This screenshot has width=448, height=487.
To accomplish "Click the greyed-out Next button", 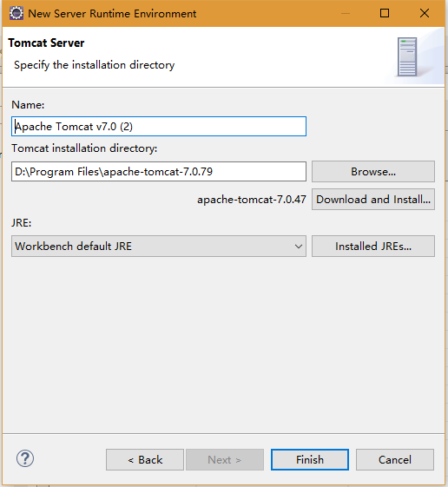I will (225, 460).
